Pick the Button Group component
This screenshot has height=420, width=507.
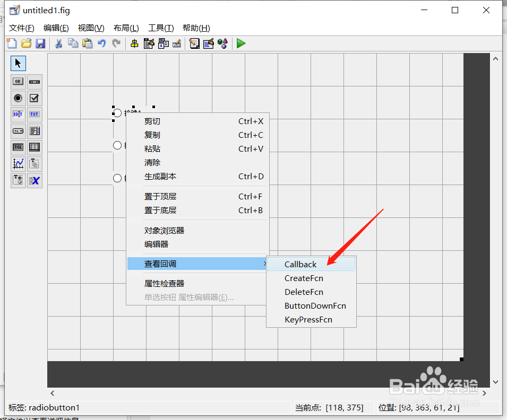click(18, 180)
